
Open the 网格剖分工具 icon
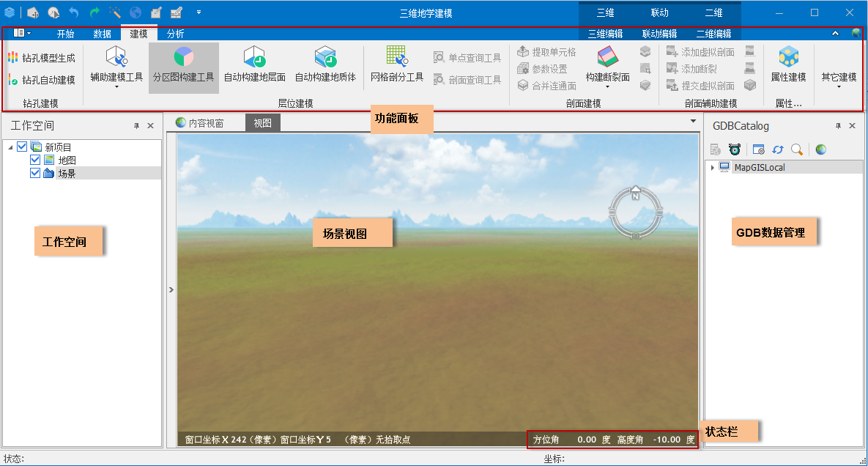click(396, 56)
